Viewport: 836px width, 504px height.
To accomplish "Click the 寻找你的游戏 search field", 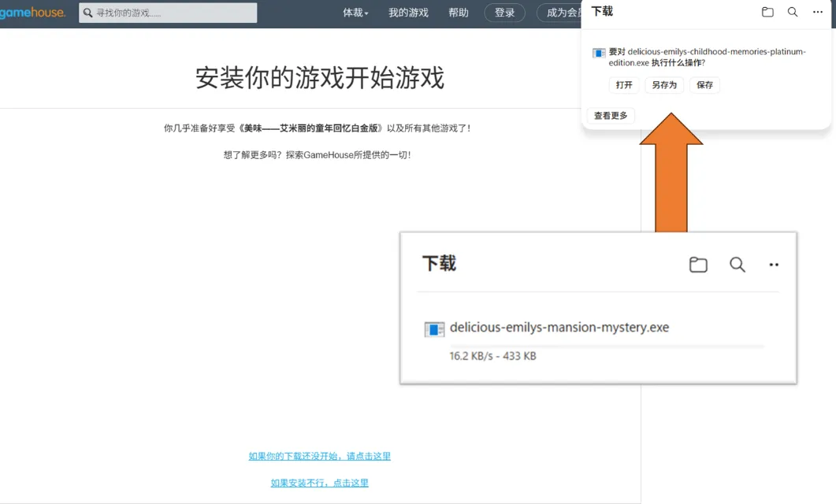I will [x=168, y=13].
